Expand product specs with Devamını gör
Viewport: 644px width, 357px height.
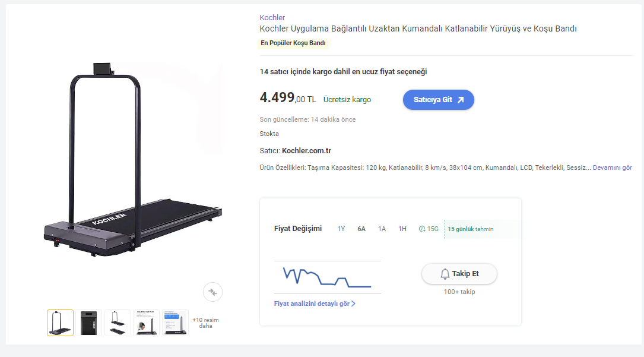612,168
